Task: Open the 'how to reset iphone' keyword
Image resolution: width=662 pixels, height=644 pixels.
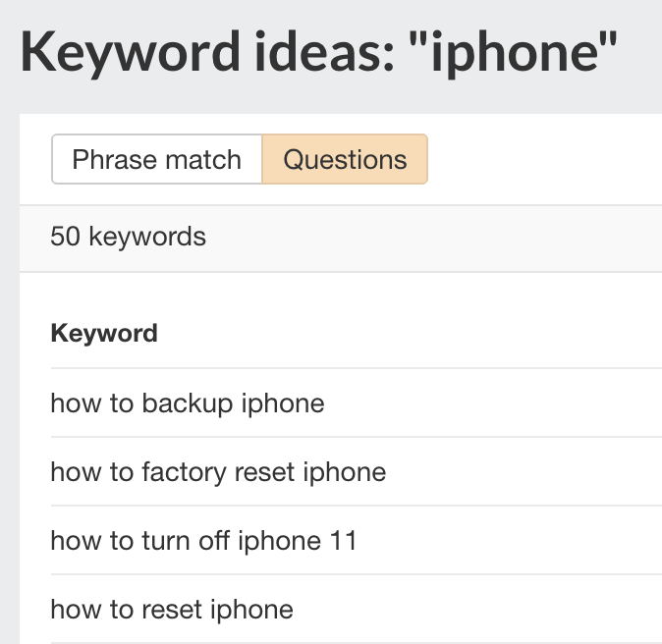Action: [172, 610]
